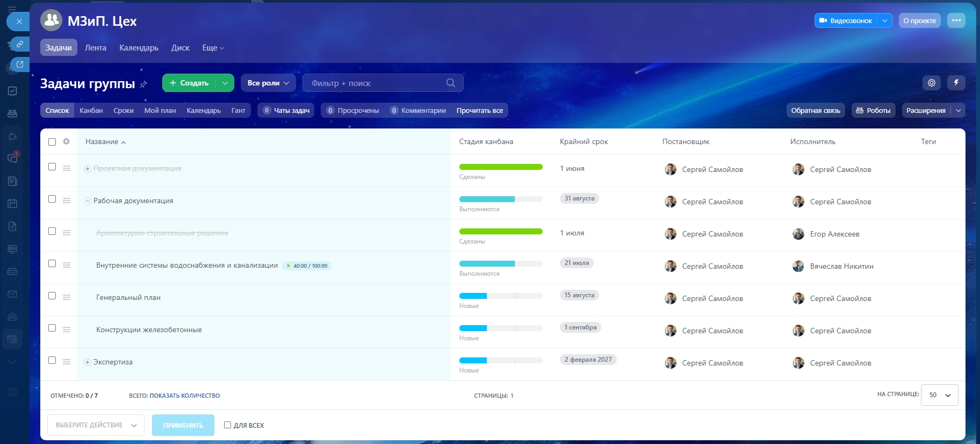980x444 pixels.
Task: Toggle the select-all tasks checkbox
Action: (x=52, y=142)
